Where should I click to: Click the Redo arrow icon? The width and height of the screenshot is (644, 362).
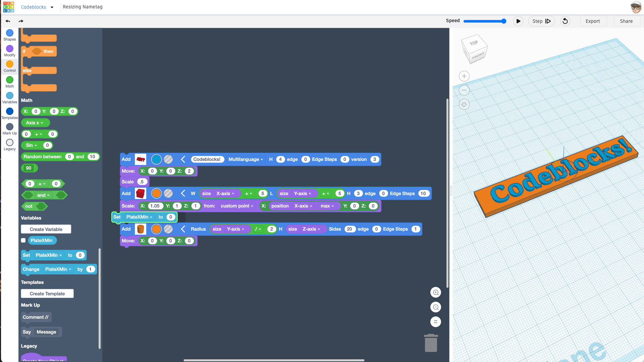pyautogui.click(x=21, y=21)
